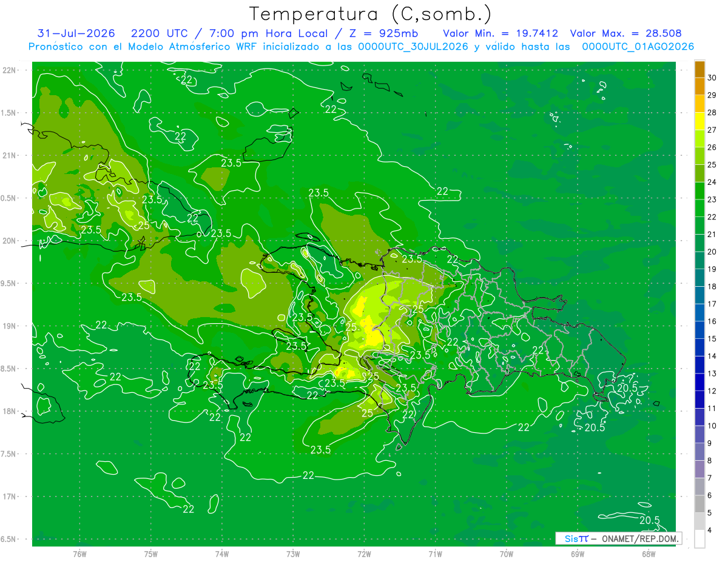Click the legend number '20'
728x562 pixels.
[x=712, y=252]
